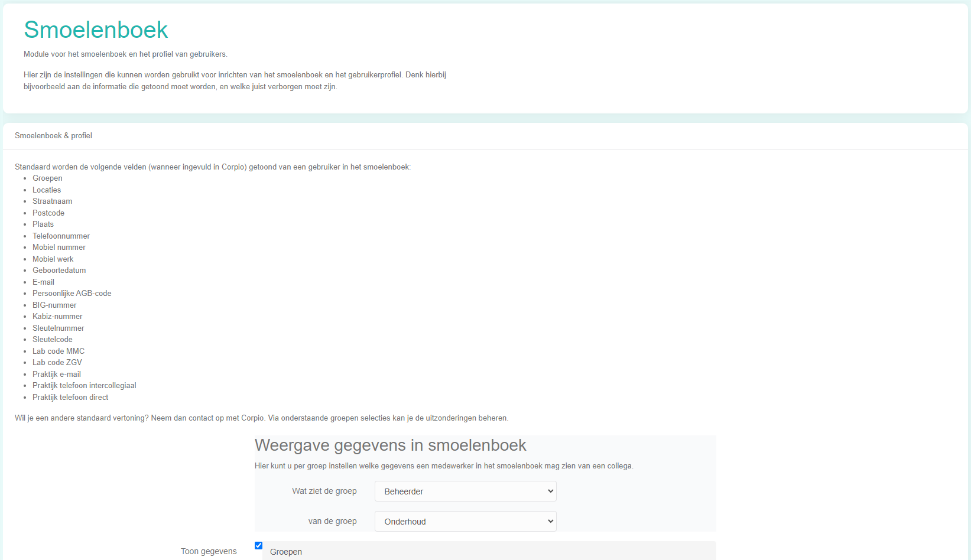The image size is (971, 560).
Task: Click the 'Module voor het smoelenboek' description line
Action: (x=125, y=54)
